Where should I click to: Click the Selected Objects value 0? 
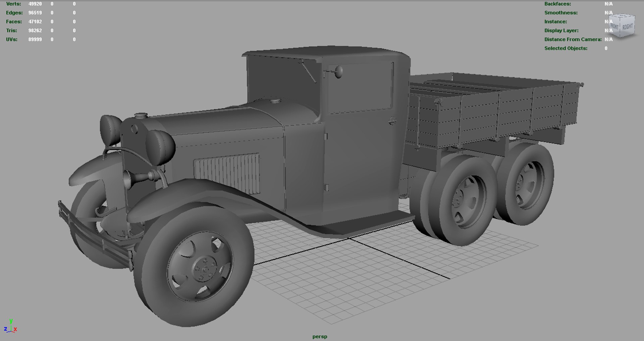[606, 48]
